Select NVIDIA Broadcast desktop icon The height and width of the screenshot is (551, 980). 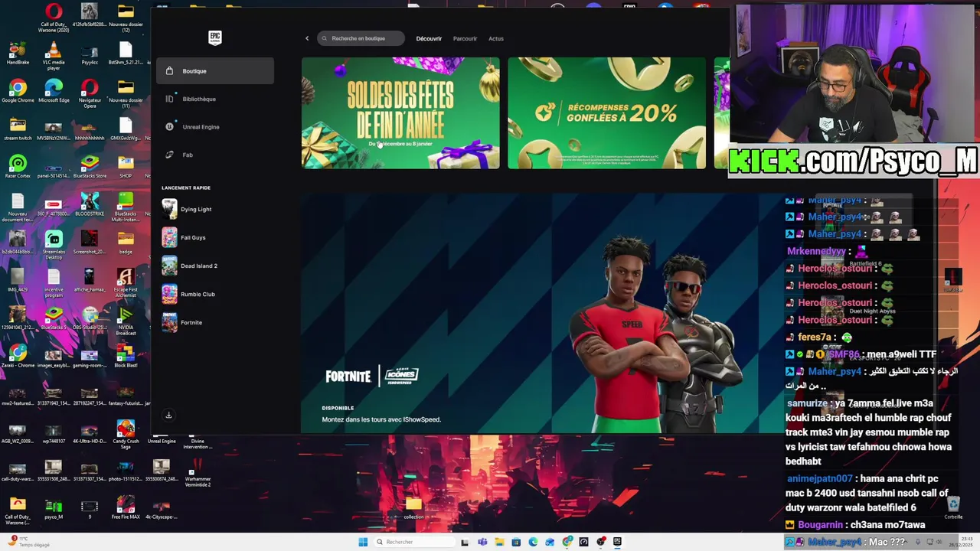(x=126, y=320)
